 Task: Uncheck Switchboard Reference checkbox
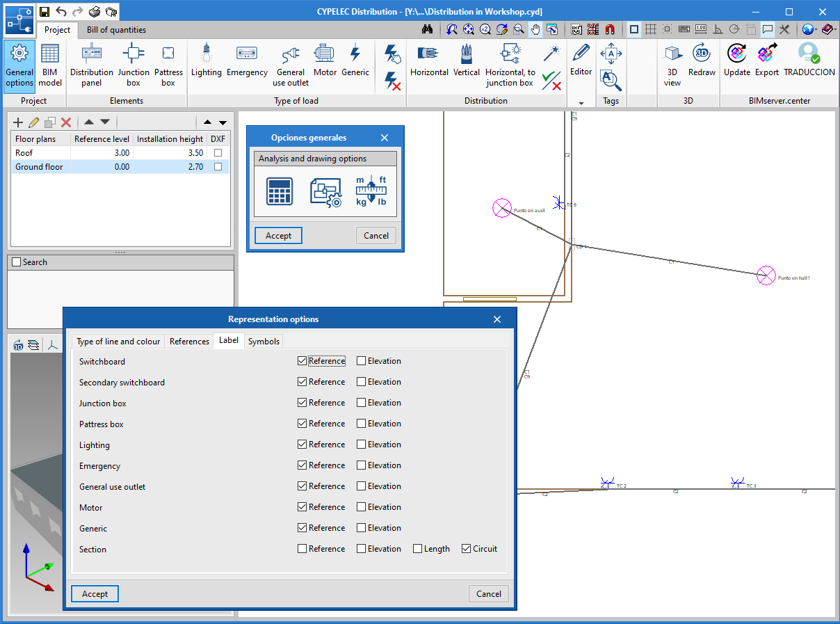(x=302, y=361)
